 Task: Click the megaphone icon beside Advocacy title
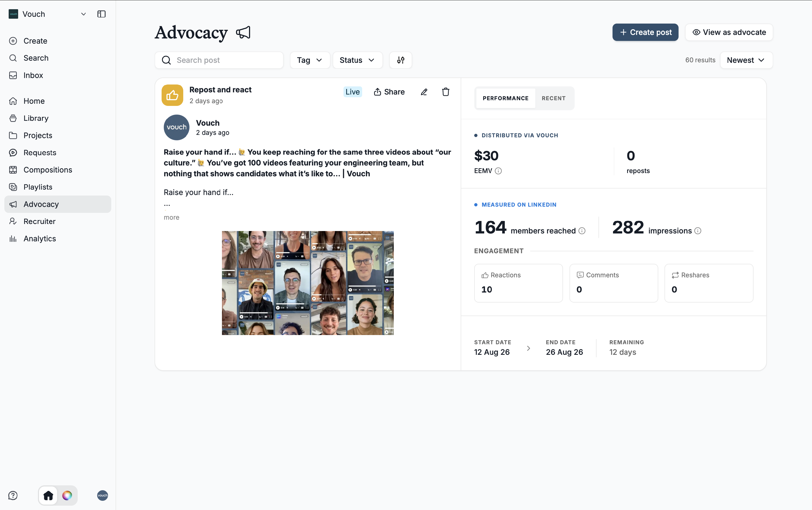(x=243, y=33)
